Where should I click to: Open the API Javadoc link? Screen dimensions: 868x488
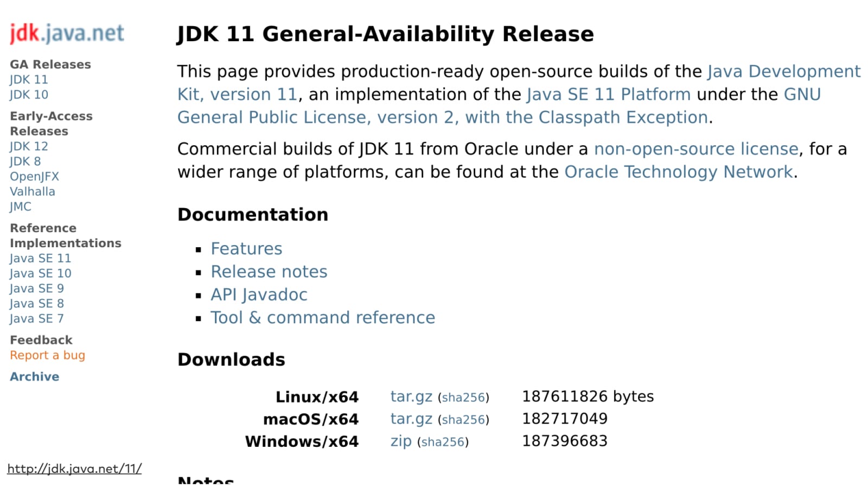click(x=259, y=295)
